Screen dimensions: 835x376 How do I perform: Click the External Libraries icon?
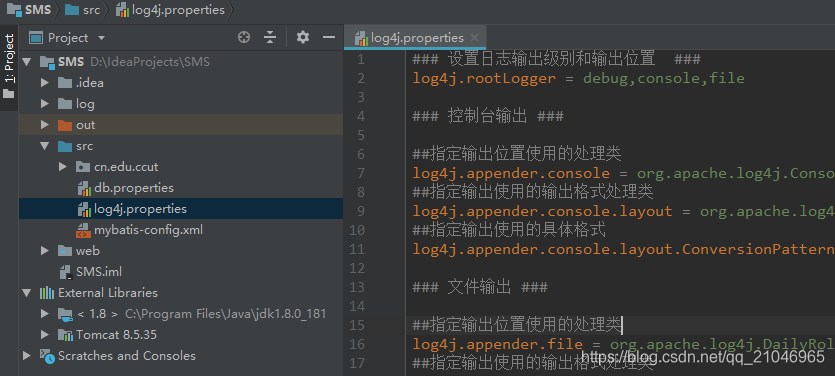coord(47,293)
